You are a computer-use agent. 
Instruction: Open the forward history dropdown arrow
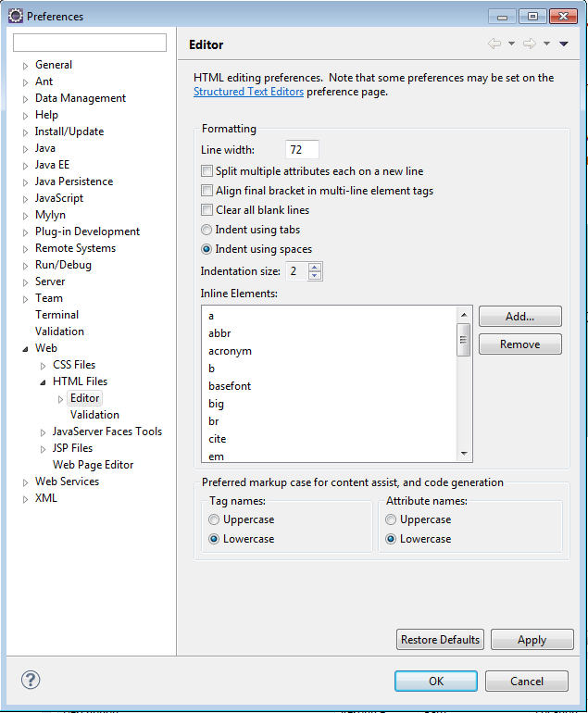(546, 44)
